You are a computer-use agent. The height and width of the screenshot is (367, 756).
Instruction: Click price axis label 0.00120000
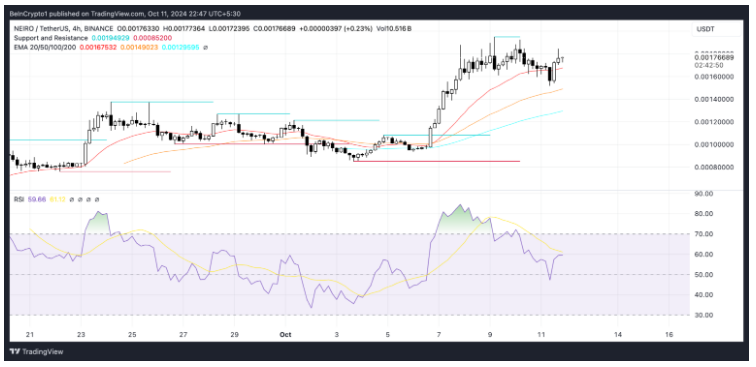[714, 122]
